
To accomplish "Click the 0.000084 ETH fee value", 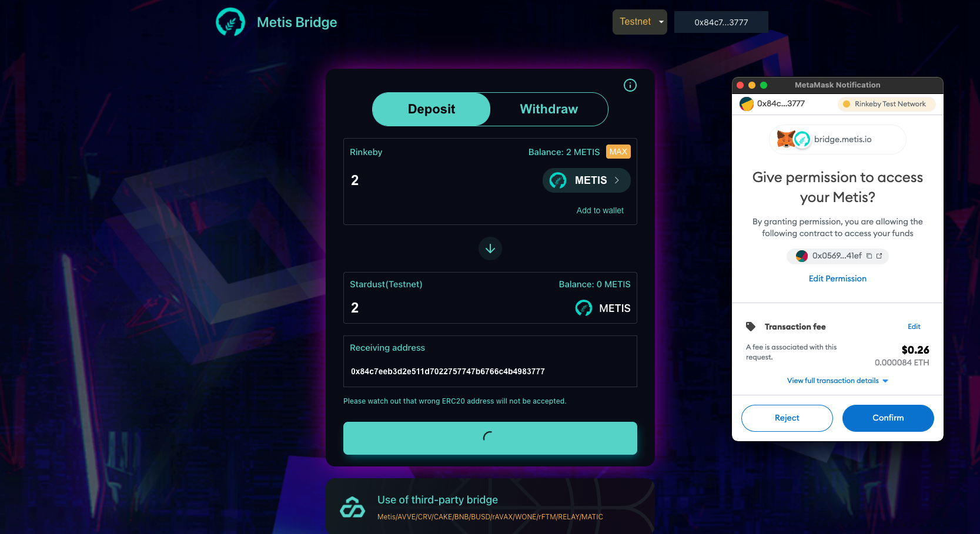I will 902,362.
